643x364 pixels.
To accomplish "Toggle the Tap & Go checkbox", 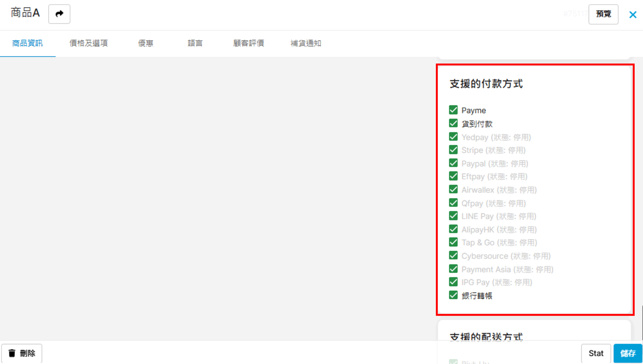I will (453, 242).
